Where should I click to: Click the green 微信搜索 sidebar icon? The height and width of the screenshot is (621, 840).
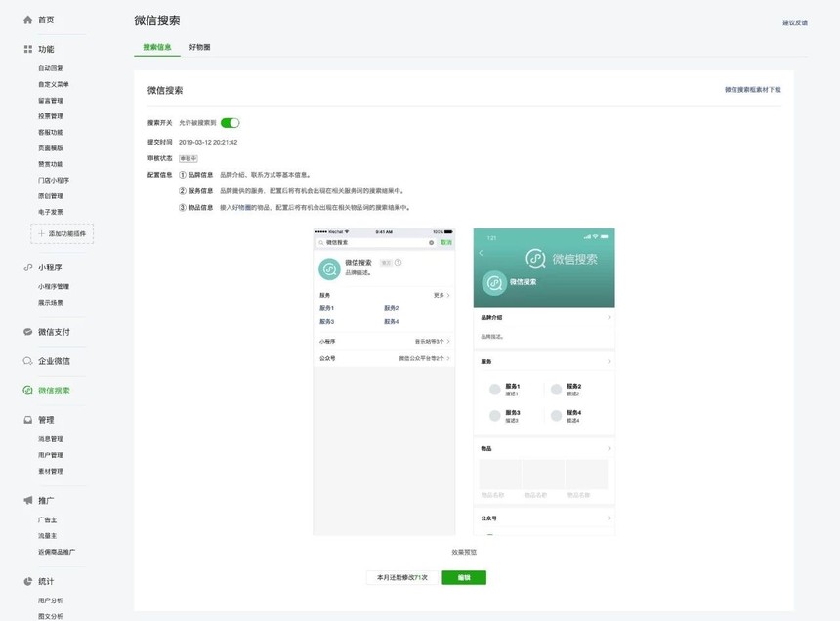click(28, 391)
